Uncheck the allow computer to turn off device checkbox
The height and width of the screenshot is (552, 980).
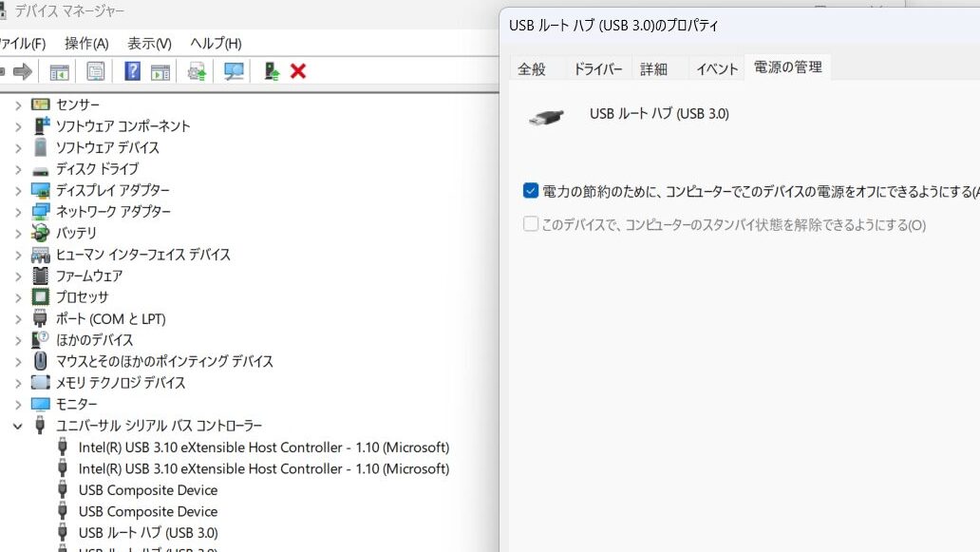point(531,191)
